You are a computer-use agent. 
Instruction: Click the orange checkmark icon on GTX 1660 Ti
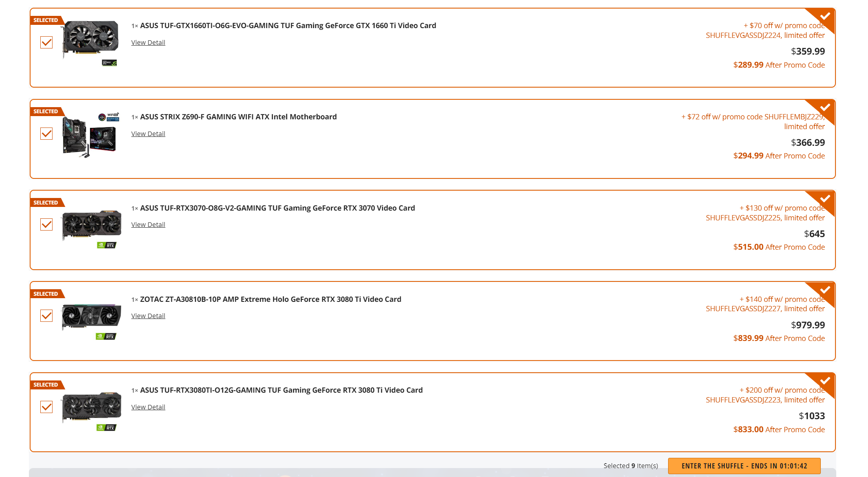tap(47, 42)
